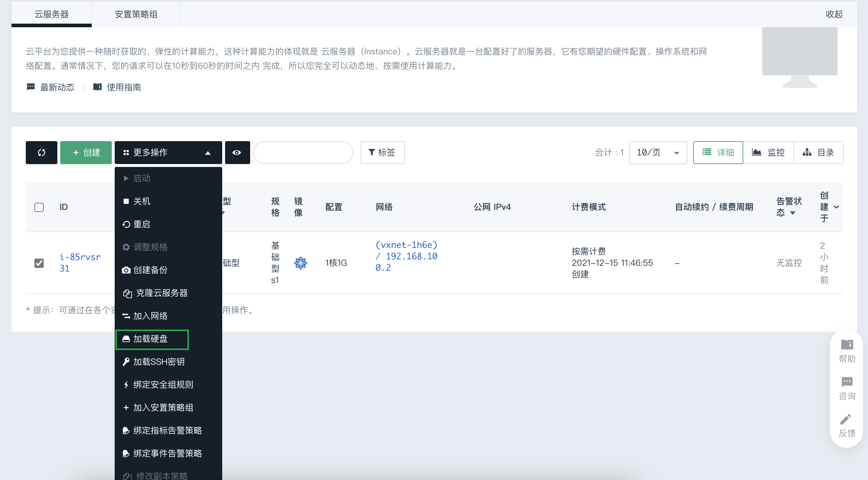Choose 加载SSH密钥 menu entry
This screenshot has width=868, height=480.
point(168,362)
